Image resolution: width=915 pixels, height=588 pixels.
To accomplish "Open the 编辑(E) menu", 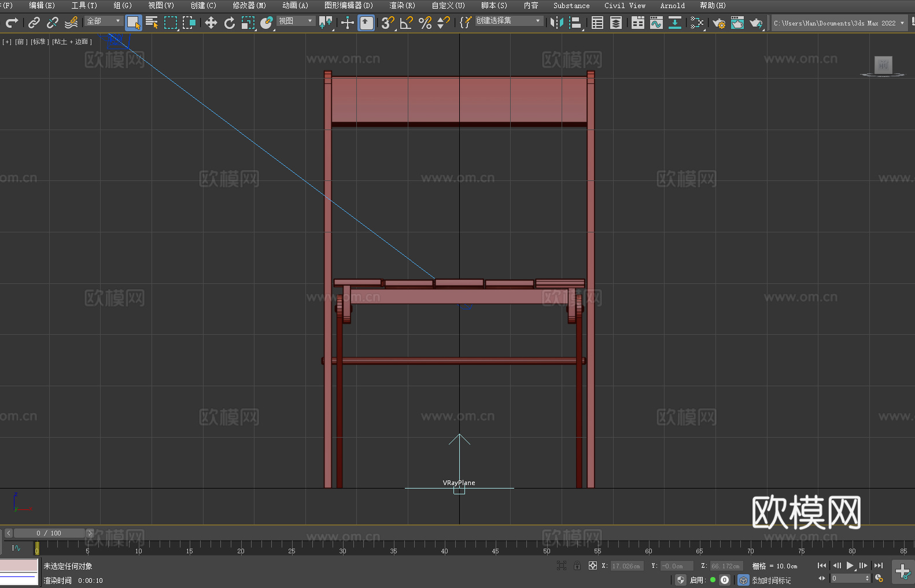I will click(42, 5).
